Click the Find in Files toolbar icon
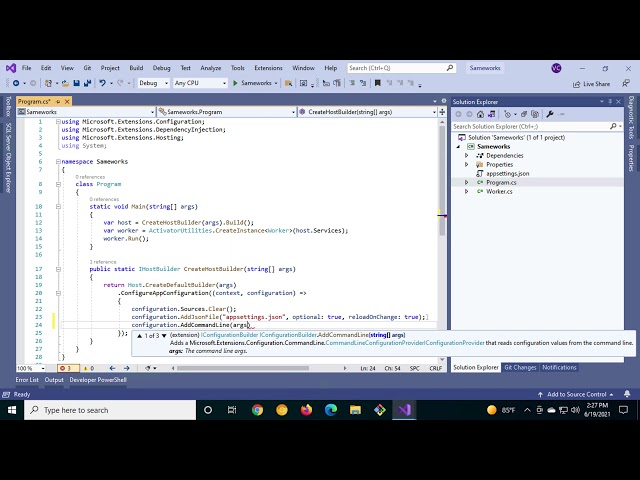This screenshot has width=640, height=480. click(289, 83)
